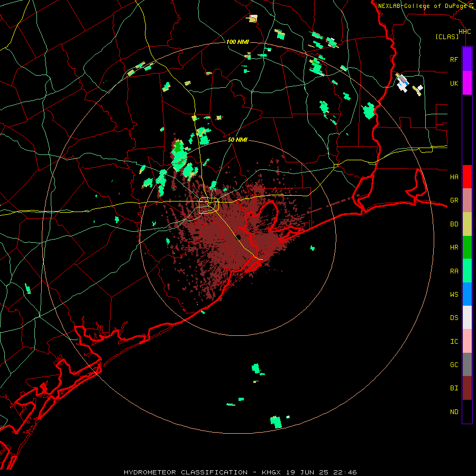Click the UK magenta legend swatch
476x476 pixels.
467,83
